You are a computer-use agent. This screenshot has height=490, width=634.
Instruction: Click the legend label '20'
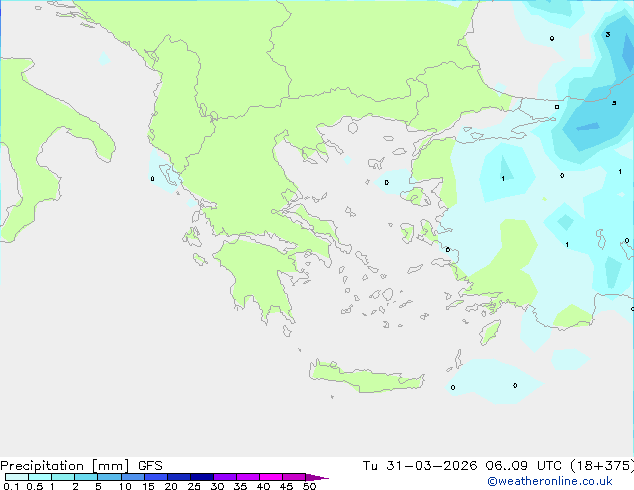[171, 486]
